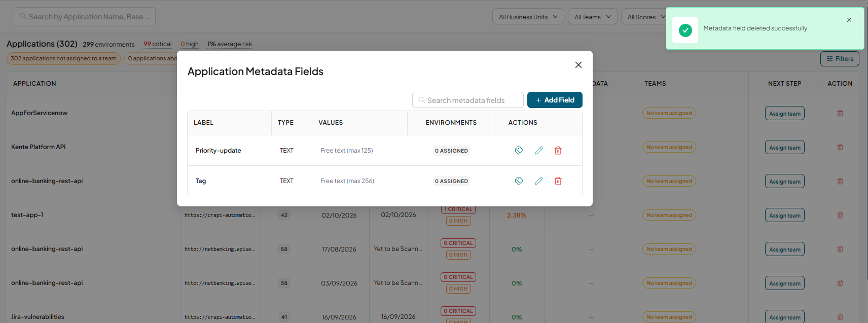Delete the Tag metadata field
The height and width of the screenshot is (323, 868).
point(558,181)
